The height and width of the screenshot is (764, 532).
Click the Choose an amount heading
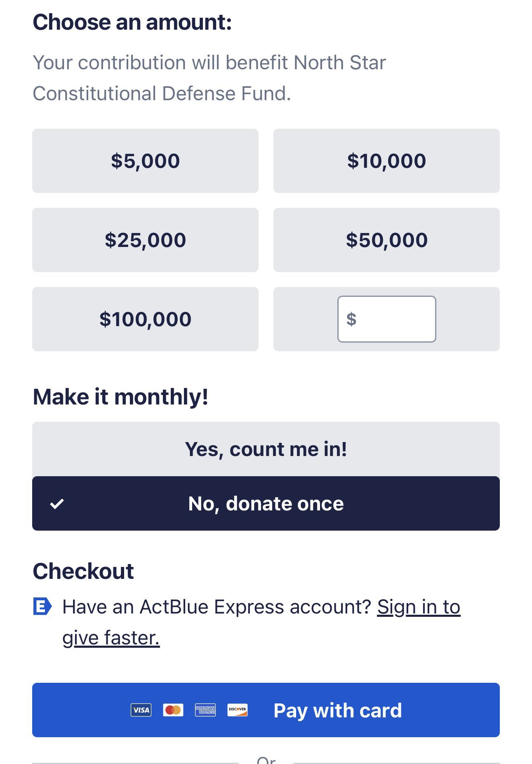[132, 22]
